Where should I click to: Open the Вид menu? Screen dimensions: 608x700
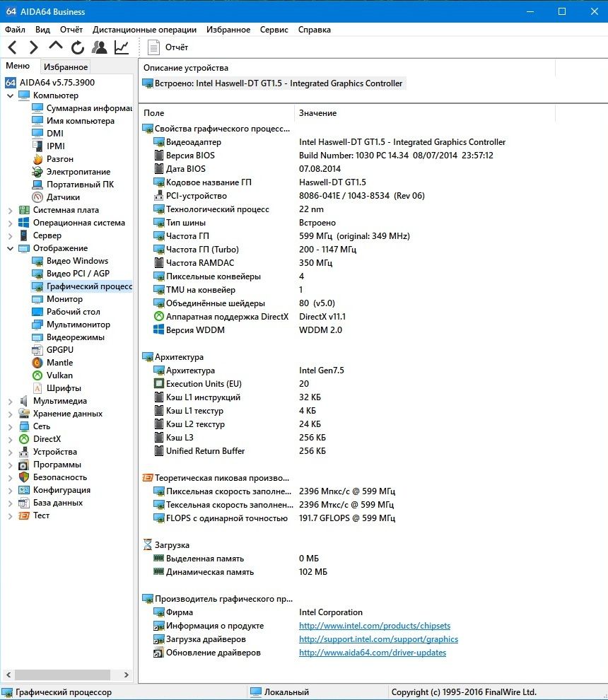[x=42, y=30]
